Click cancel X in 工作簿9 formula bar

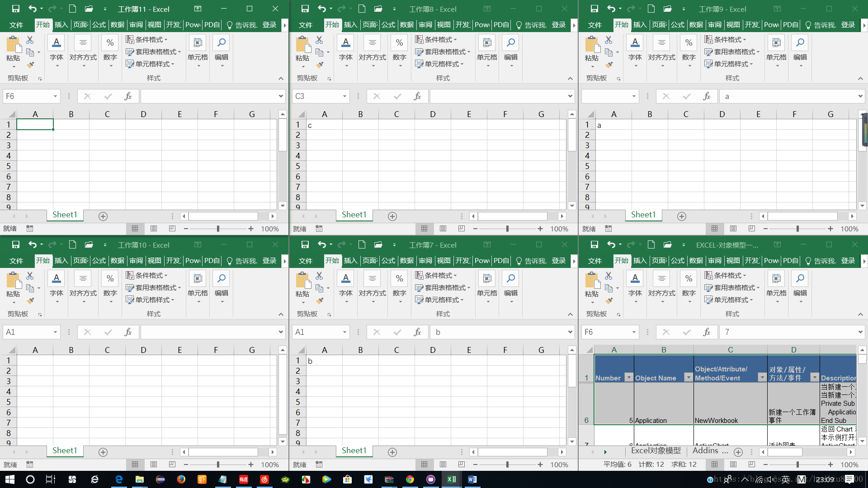pos(666,96)
